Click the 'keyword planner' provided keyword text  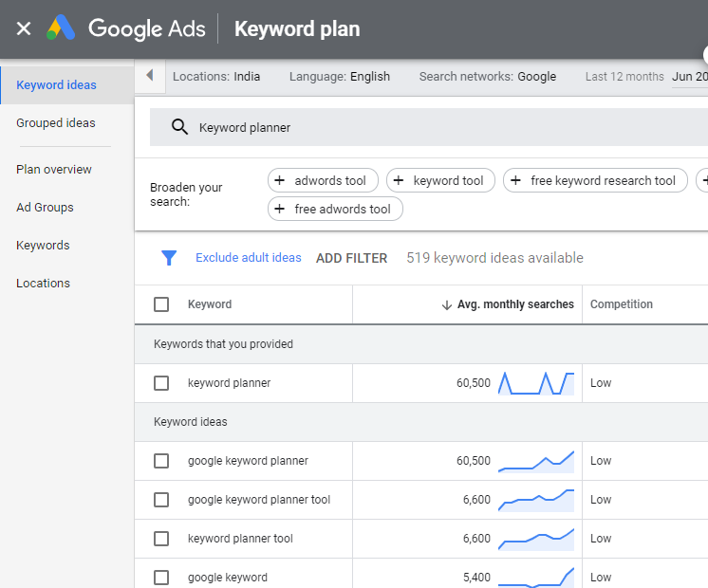[x=229, y=382]
